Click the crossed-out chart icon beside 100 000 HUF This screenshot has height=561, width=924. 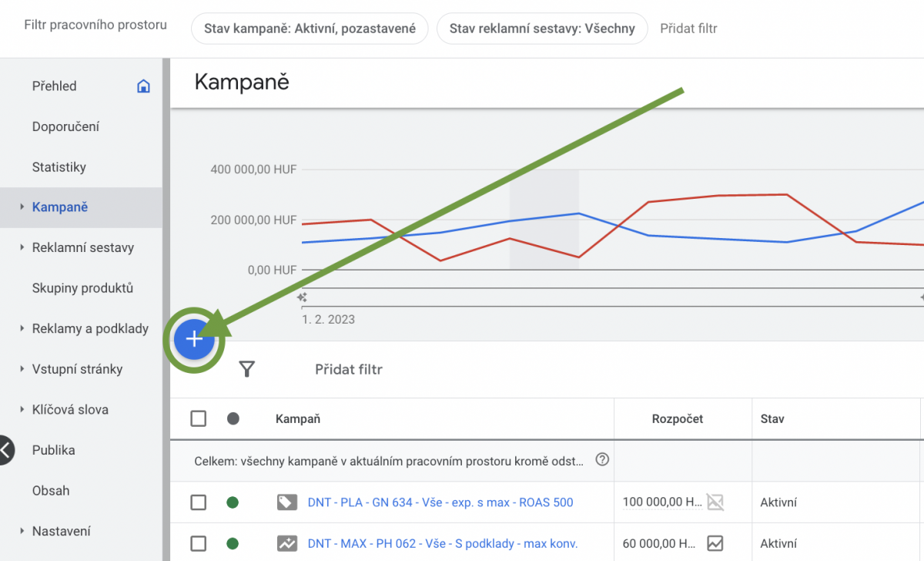715,502
